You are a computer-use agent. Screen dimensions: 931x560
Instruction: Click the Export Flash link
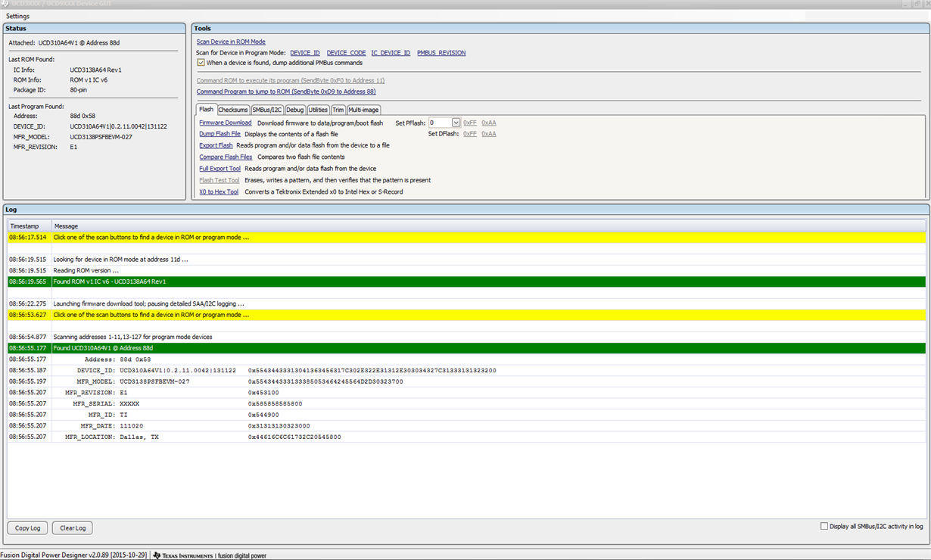216,145
